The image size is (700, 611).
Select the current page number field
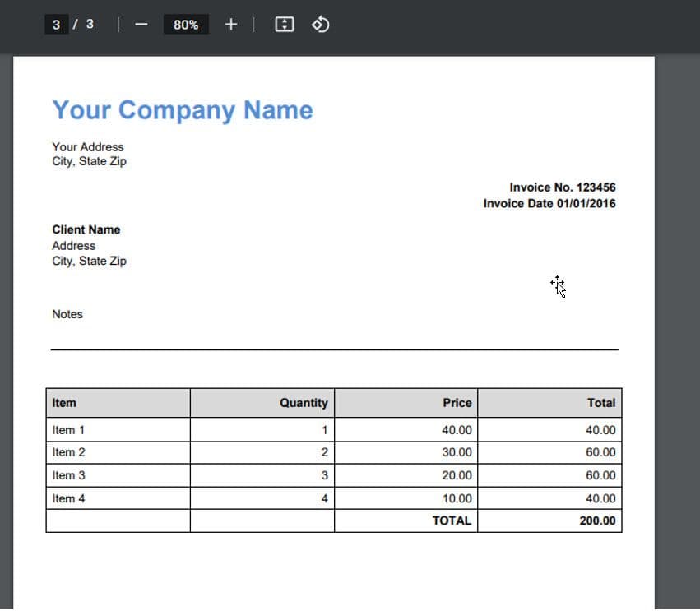(56, 25)
